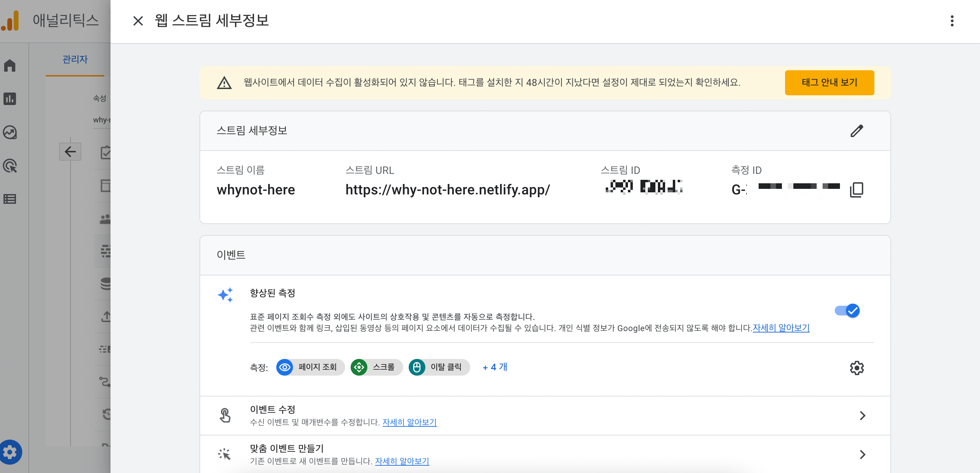
Task: Open 자세히 알아보기 link in 맞춤 이벤트 만들기
Action: (402, 461)
